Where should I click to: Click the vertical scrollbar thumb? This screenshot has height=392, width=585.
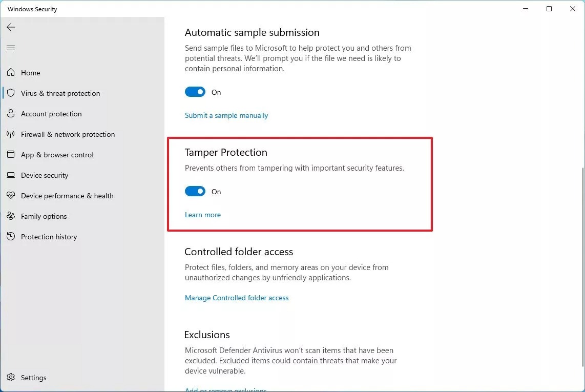click(x=583, y=267)
